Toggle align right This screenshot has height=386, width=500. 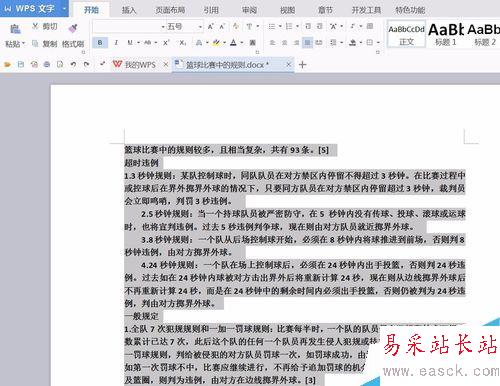296,43
